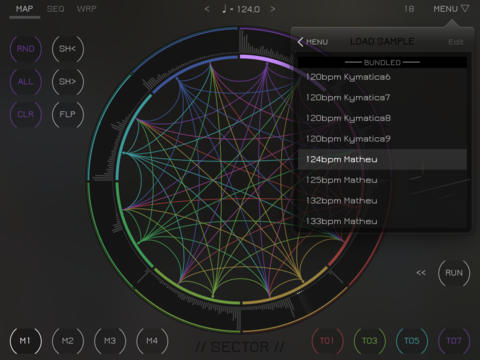The image size is (480, 360).
Task: Increase tempo with right arrow
Action: (x=273, y=9)
